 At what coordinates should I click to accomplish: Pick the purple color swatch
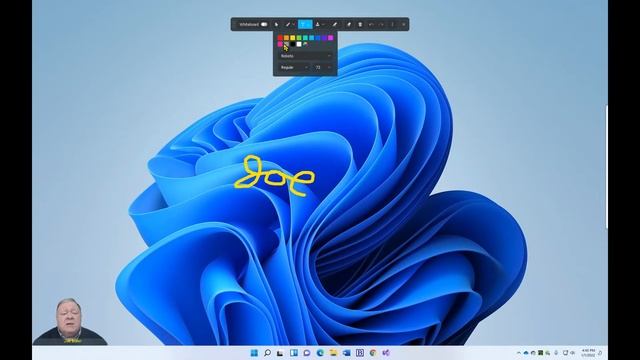click(x=324, y=38)
